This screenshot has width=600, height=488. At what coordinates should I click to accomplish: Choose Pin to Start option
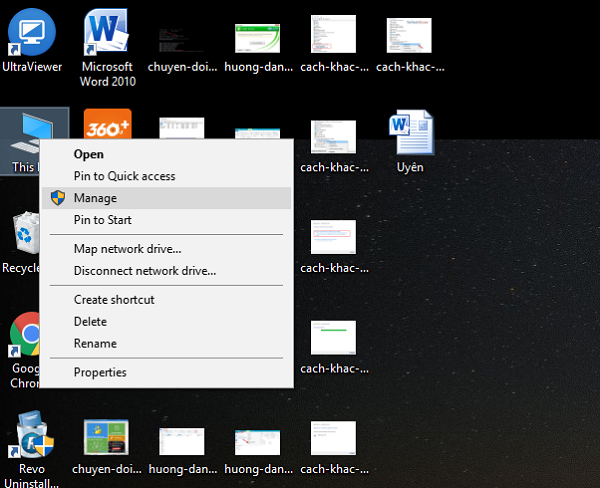102,220
